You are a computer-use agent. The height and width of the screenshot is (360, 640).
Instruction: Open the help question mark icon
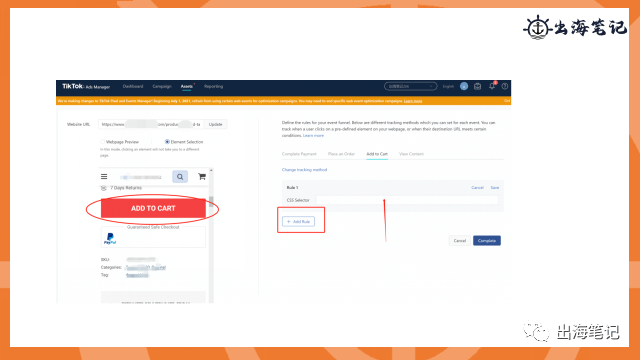pyautogui.click(x=505, y=86)
